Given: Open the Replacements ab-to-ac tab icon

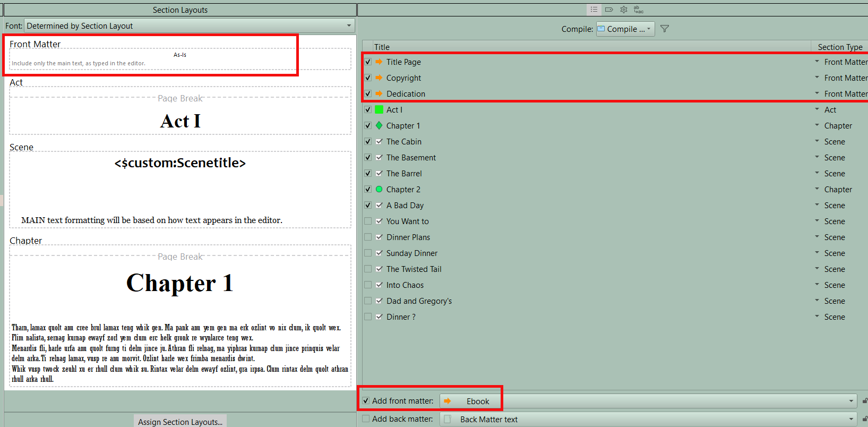Looking at the screenshot, I should [x=639, y=10].
